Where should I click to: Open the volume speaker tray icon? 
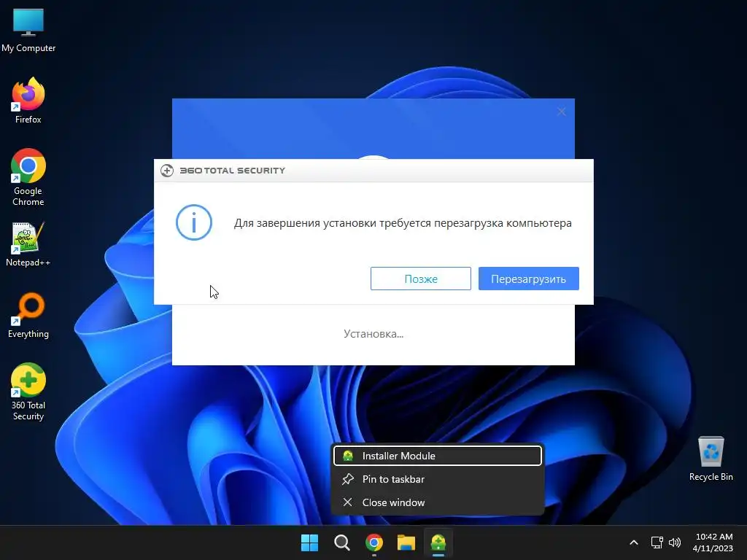[675, 542]
